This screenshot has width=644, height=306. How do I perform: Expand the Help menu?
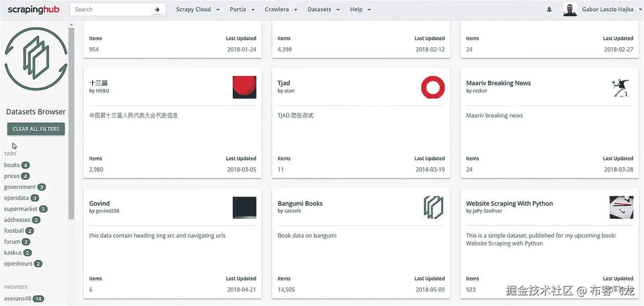coord(360,9)
